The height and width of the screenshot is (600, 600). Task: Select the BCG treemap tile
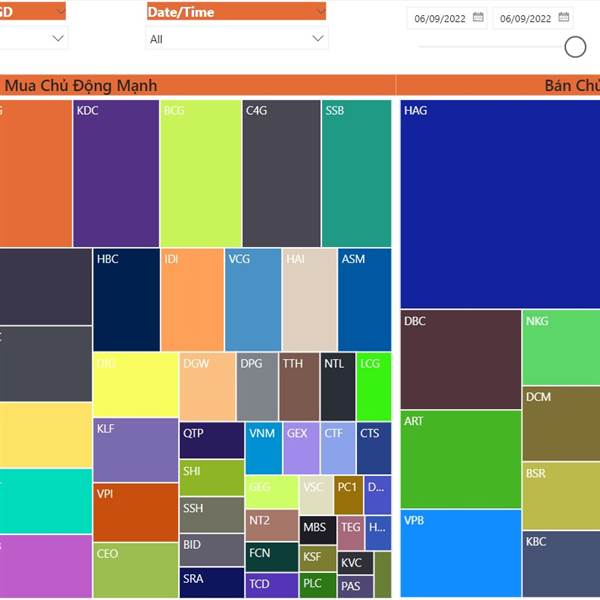coord(201,173)
